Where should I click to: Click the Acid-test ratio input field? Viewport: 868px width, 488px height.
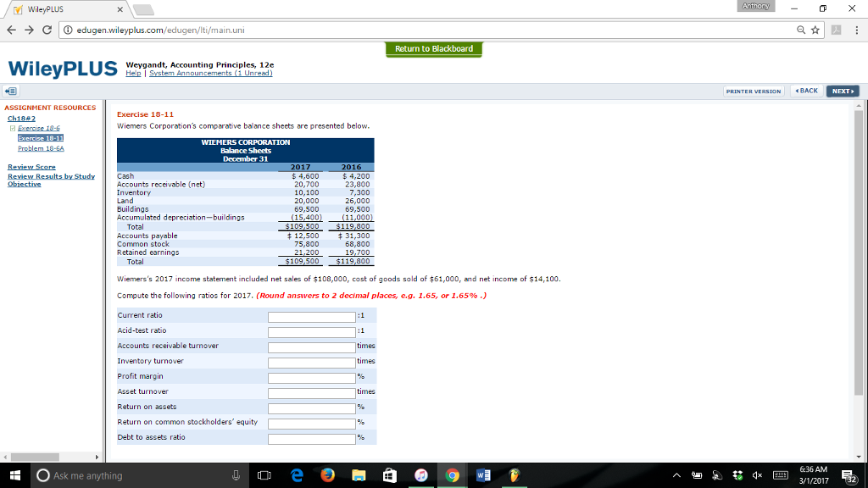point(312,332)
